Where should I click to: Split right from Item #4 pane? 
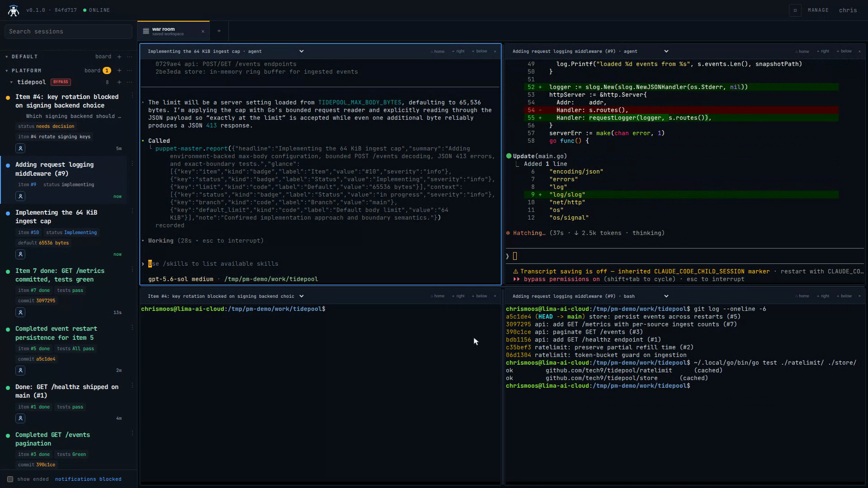point(458,296)
